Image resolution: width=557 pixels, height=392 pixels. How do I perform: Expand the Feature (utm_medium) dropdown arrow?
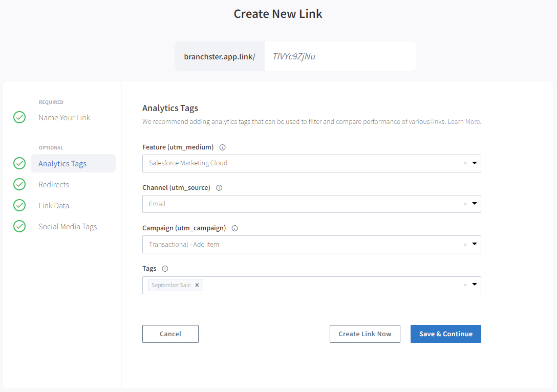click(x=474, y=163)
